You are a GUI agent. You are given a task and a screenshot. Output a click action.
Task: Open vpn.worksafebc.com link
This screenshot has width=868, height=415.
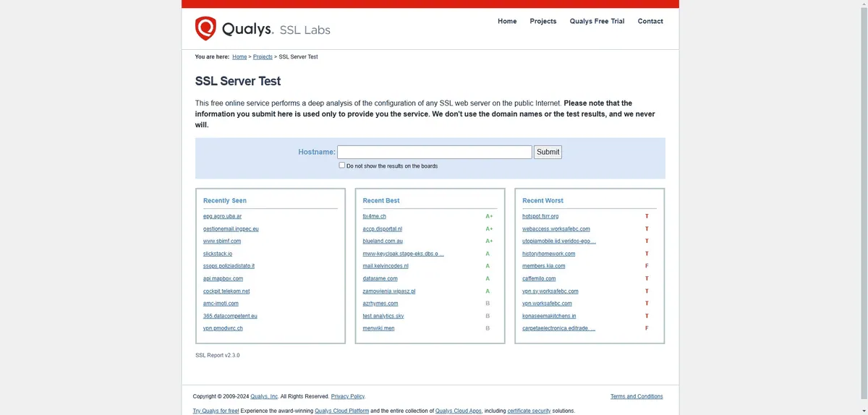[x=547, y=304]
